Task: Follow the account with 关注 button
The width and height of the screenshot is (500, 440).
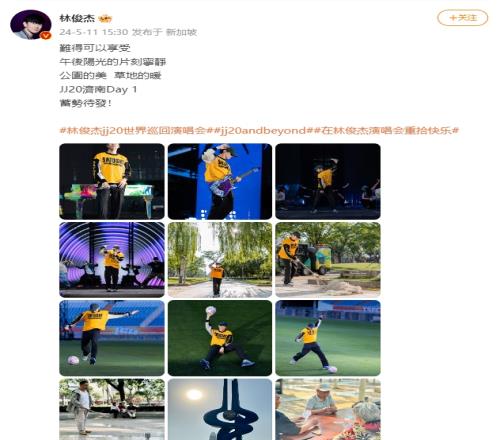Action: click(462, 18)
